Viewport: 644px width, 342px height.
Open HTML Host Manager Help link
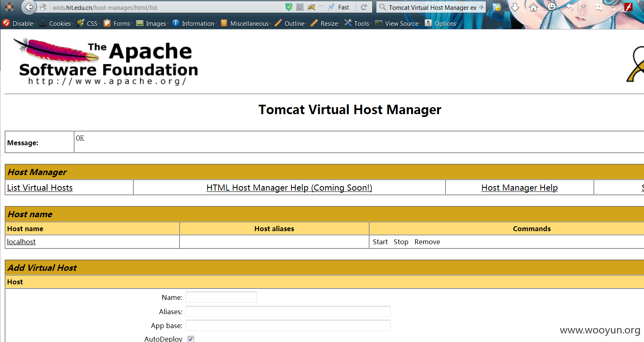click(289, 187)
